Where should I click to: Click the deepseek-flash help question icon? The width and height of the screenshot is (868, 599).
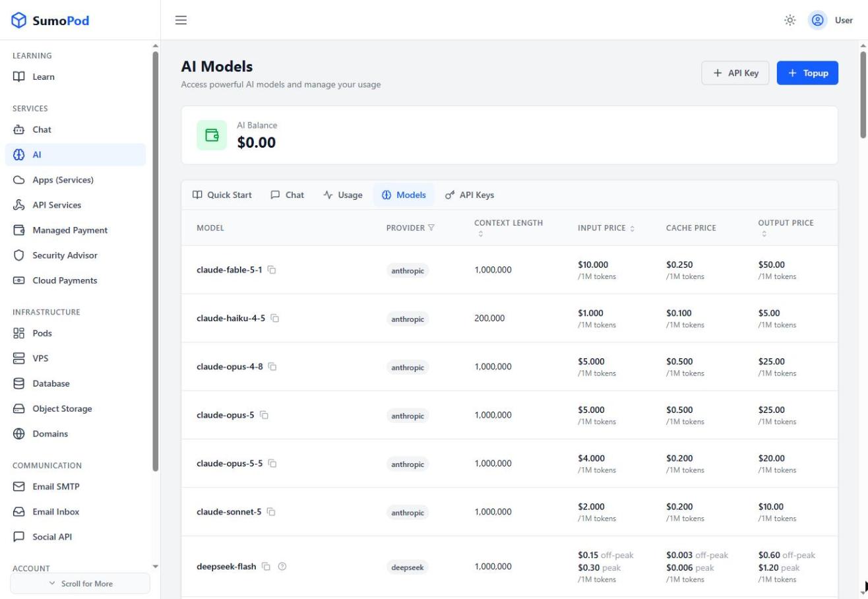pyautogui.click(x=282, y=567)
